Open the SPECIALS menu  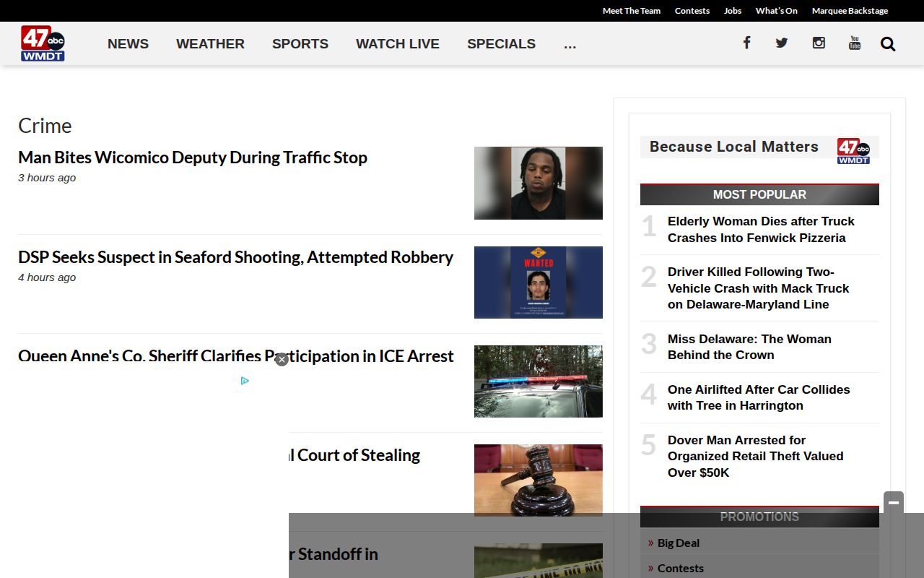pyautogui.click(x=501, y=44)
